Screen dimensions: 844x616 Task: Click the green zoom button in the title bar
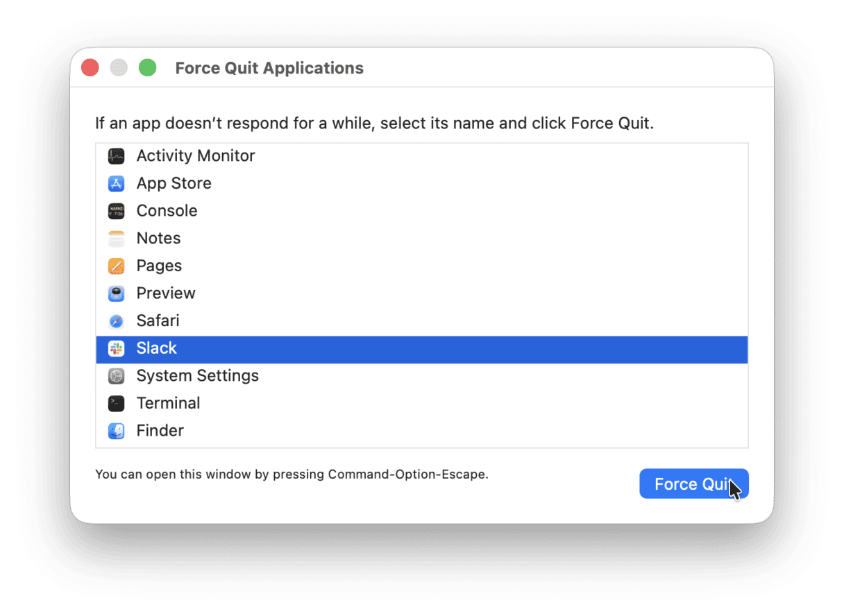pyautogui.click(x=147, y=67)
